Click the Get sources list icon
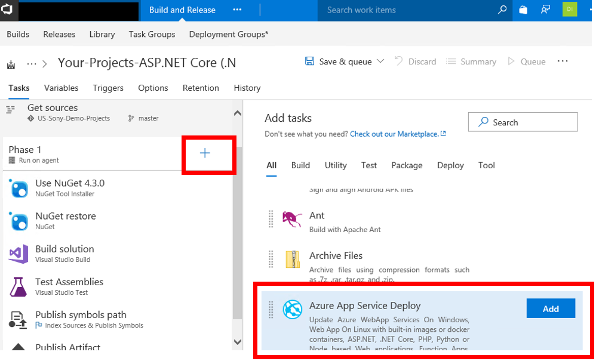This screenshot has height=364, width=596. point(11,110)
